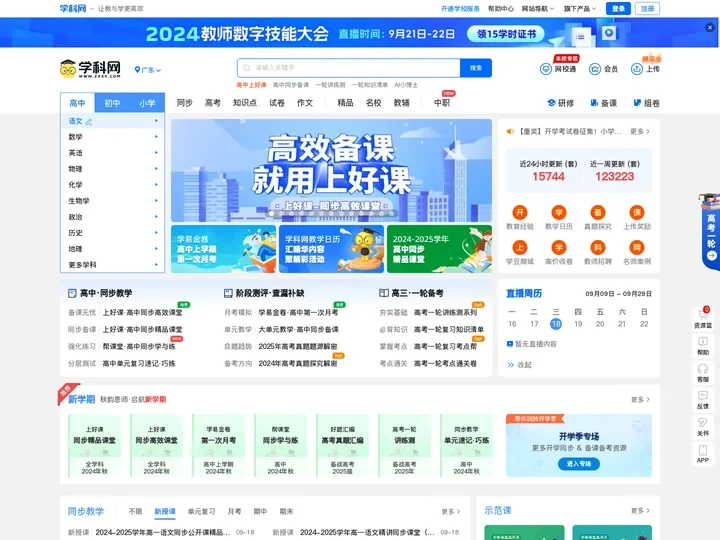The height and width of the screenshot is (540, 720).
Task: Click the keyword search input field
Action: click(349, 68)
